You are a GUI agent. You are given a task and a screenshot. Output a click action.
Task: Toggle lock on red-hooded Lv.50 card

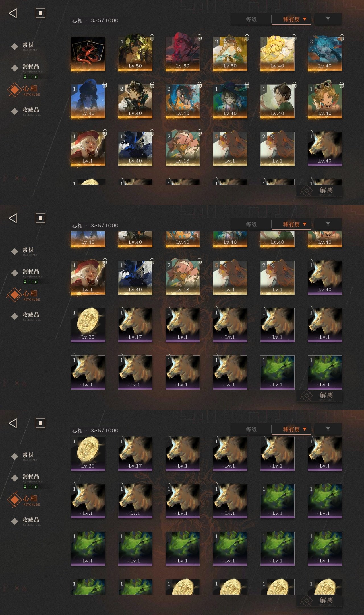click(x=200, y=37)
